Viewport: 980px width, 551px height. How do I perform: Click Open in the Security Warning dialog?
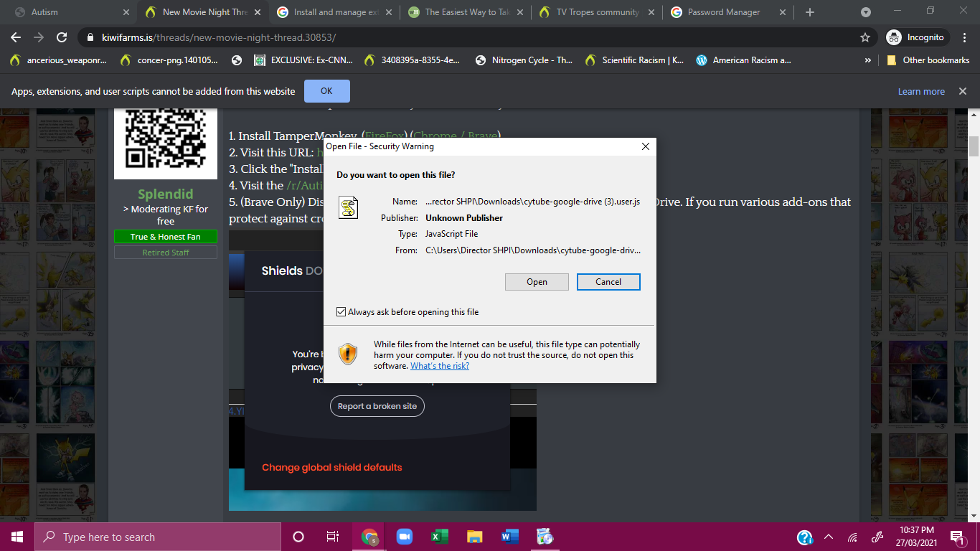[x=537, y=282]
